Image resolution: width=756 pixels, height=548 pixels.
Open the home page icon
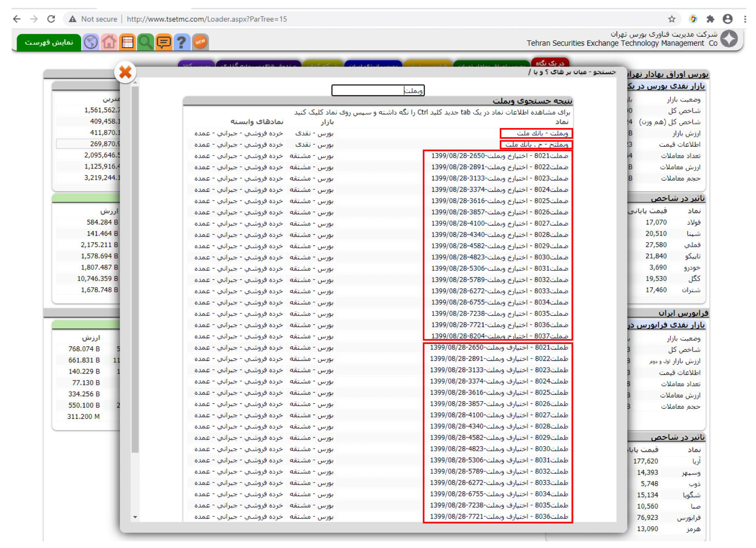(x=109, y=42)
